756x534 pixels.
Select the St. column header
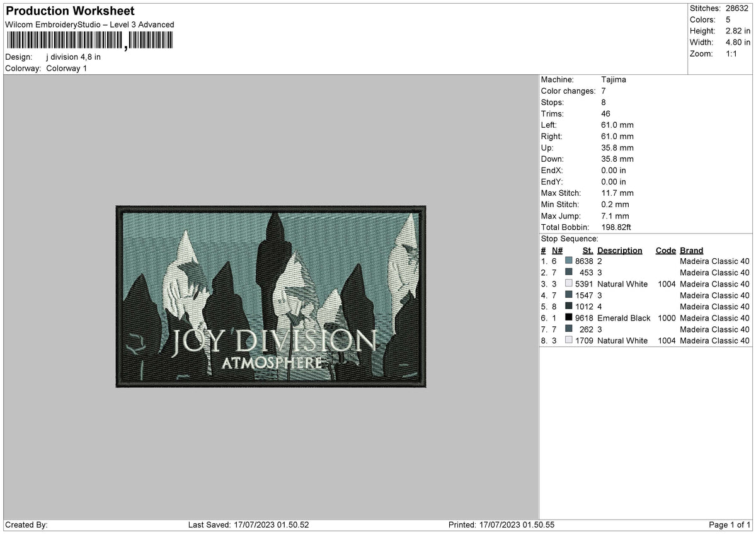pyautogui.click(x=587, y=250)
